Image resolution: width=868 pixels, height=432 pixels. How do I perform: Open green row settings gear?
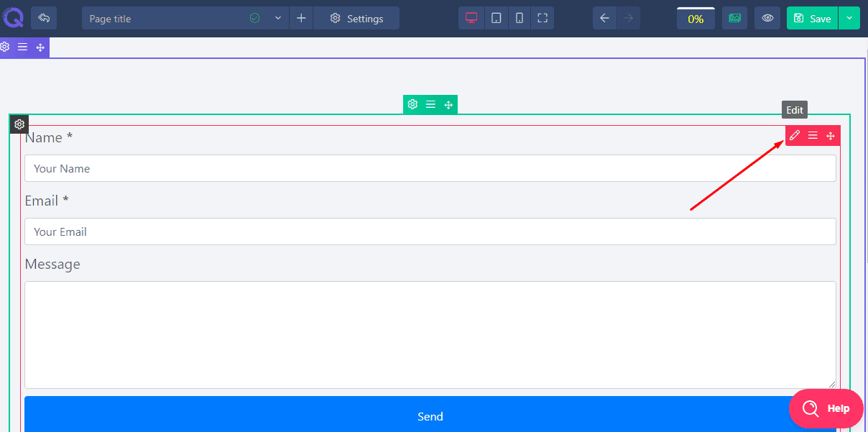412,104
